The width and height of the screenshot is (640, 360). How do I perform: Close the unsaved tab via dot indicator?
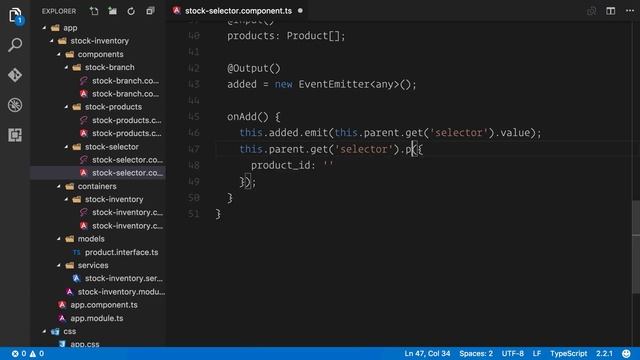coord(300,11)
